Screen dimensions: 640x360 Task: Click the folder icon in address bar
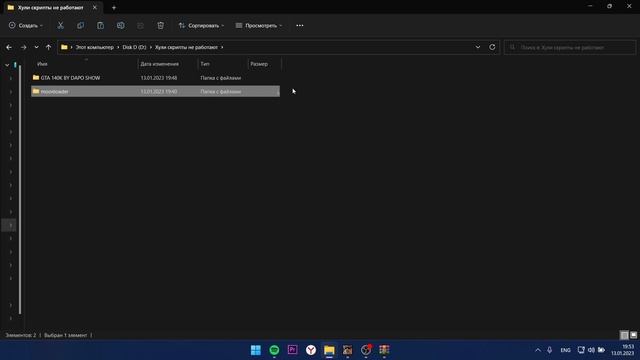pos(64,47)
